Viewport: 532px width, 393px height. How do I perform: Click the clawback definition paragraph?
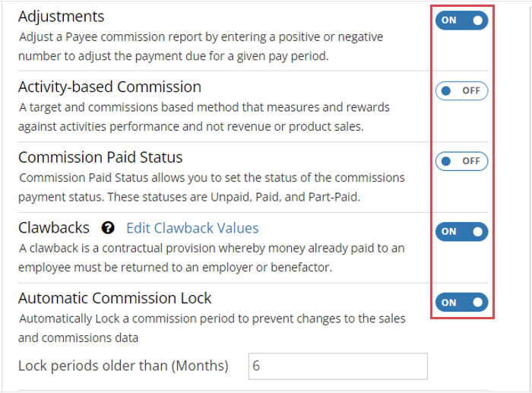(211, 258)
